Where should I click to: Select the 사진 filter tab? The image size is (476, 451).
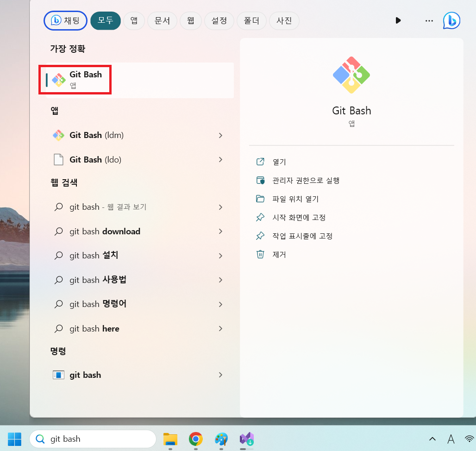284,21
